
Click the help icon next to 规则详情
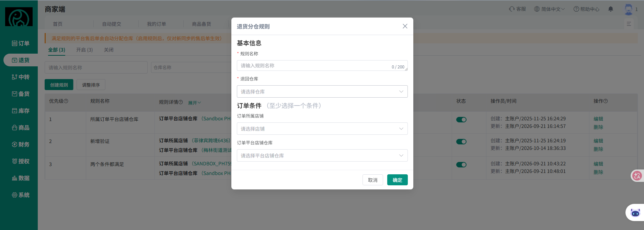click(x=181, y=102)
